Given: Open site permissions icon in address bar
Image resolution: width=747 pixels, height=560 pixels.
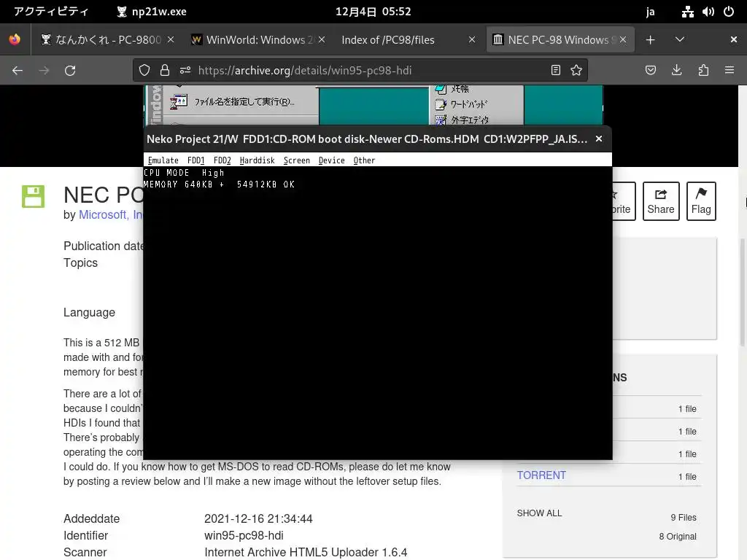Looking at the screenshot, I should pyautogui.click(x=185, y=71).
